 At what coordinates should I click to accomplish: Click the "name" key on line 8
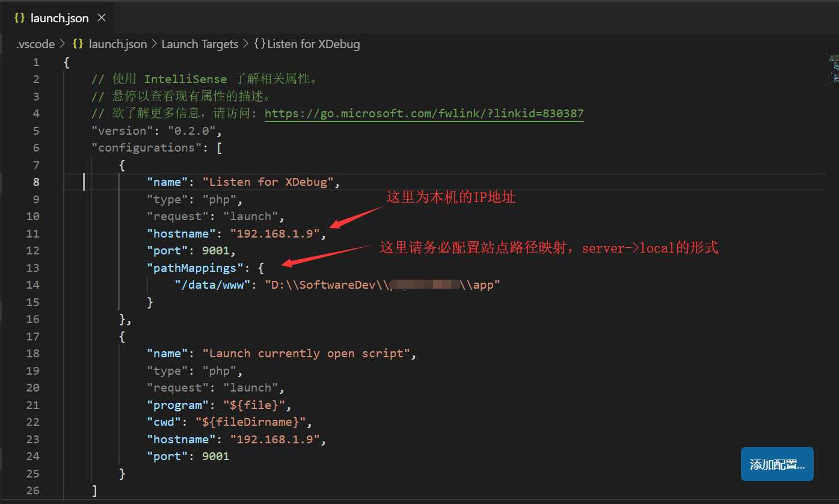pos(168,182)
